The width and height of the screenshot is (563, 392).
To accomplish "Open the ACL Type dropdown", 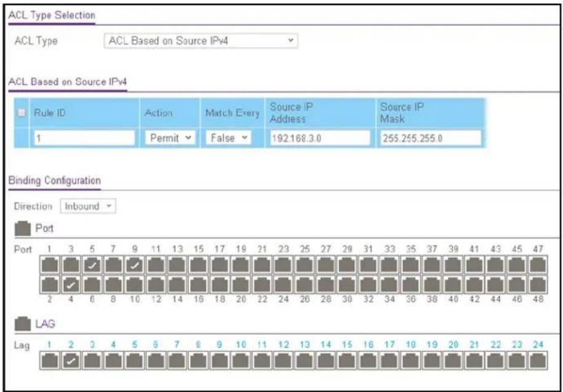I will (x=201, y=41).
